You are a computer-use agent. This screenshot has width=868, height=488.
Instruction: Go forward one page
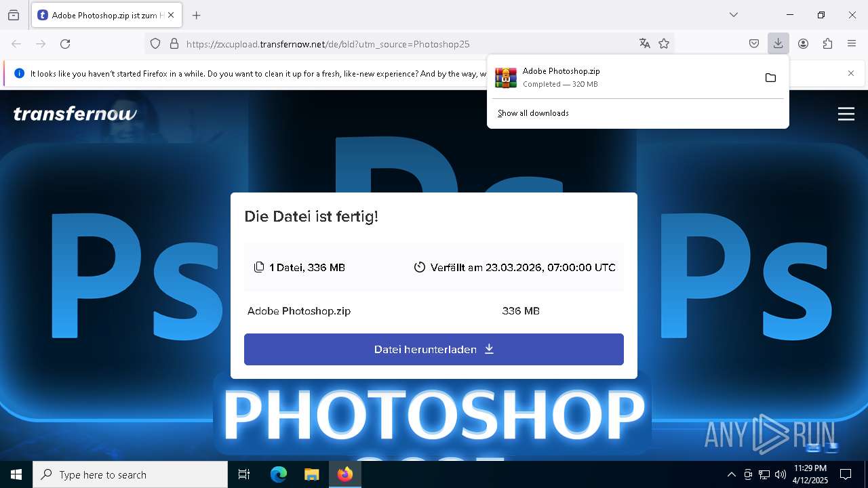[41, 44]
